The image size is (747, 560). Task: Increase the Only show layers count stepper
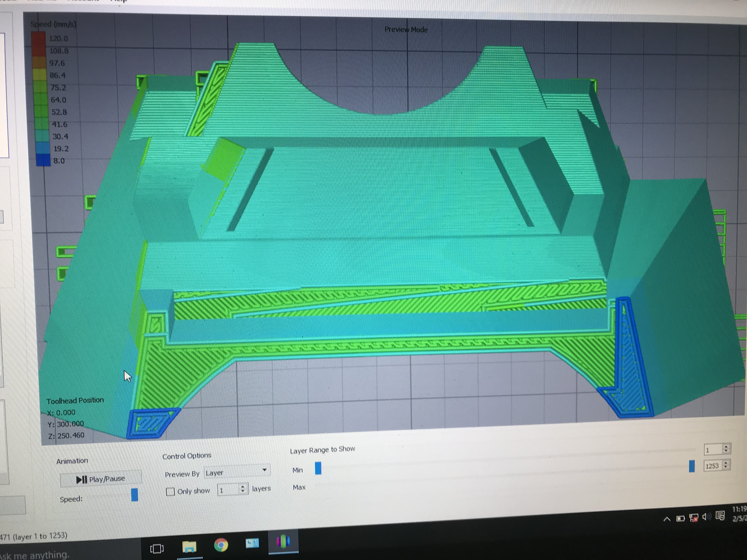coord(243,487)
